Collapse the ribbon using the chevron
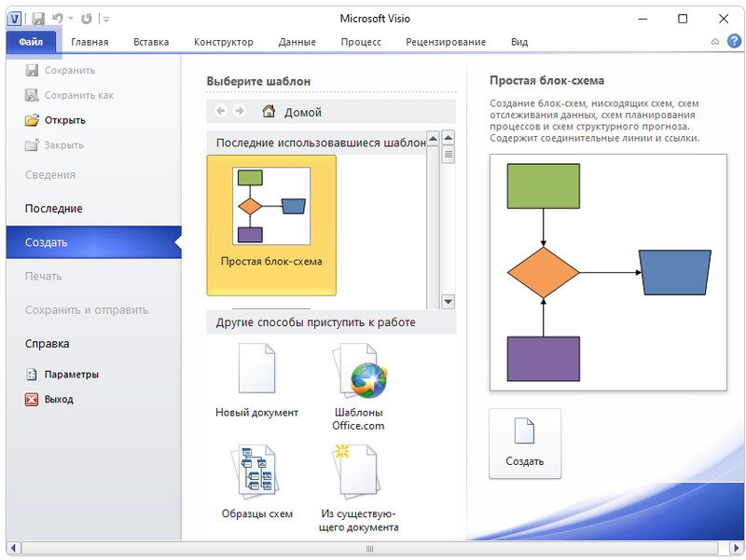 (x=715, y=42)
